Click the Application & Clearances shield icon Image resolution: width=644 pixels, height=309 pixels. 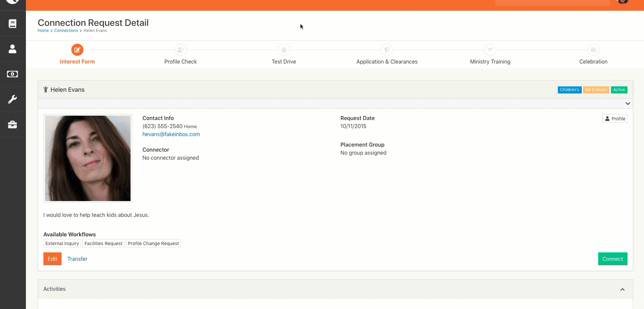tap(387, 50)
